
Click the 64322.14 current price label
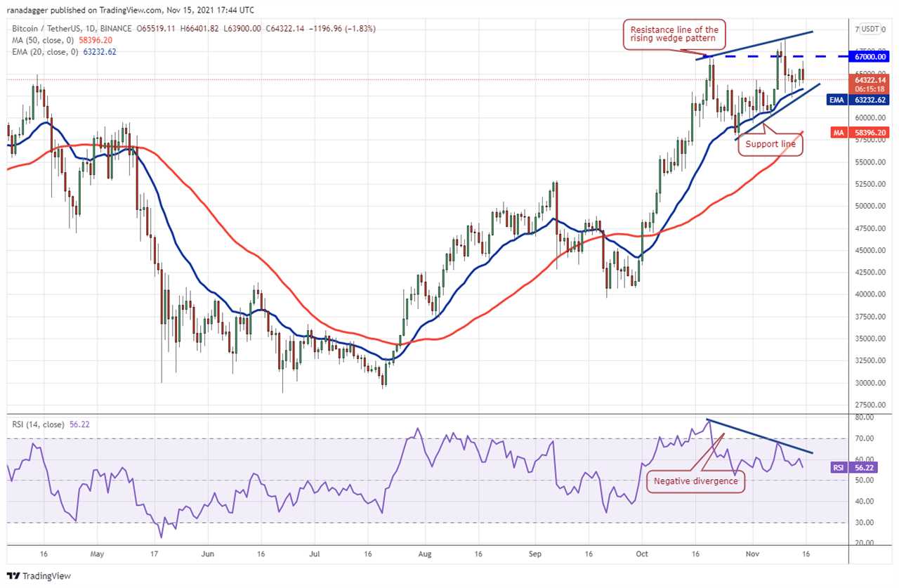click(x=872, y=80)
